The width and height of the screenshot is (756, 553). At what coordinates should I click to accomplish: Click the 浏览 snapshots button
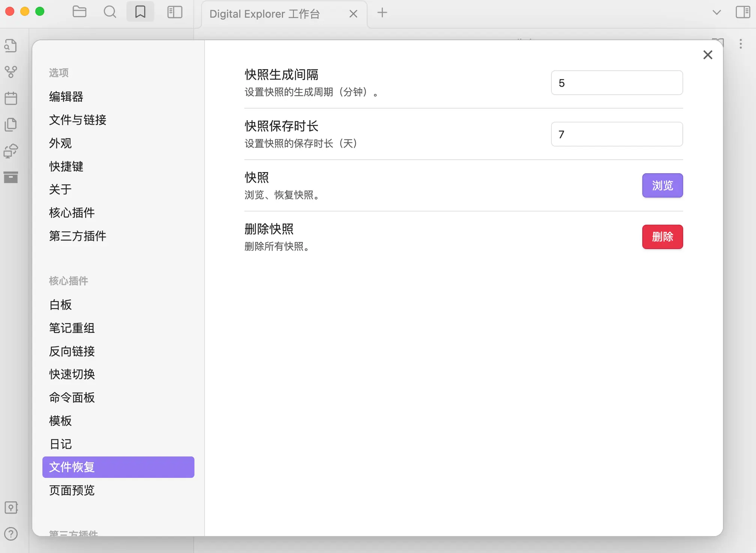pos(662,185)
